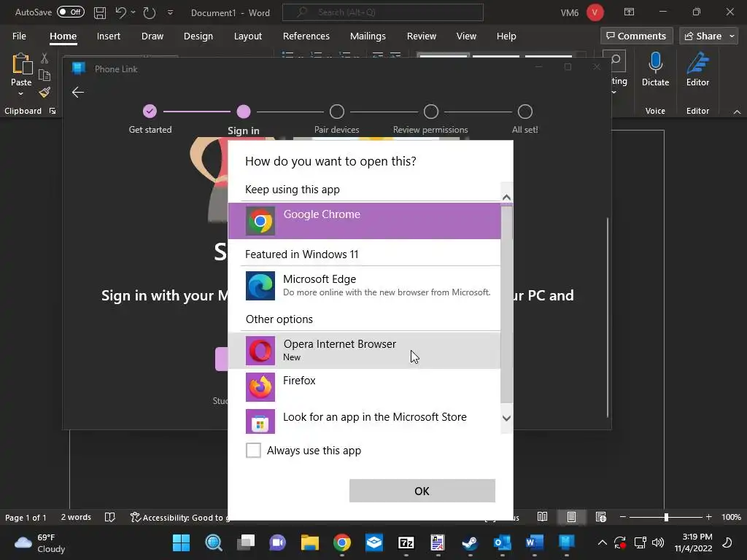The width and height of the screenshot is (747, 560).
Task: Click the app list scroll up arrow
Action: click(x=506, y=197)
